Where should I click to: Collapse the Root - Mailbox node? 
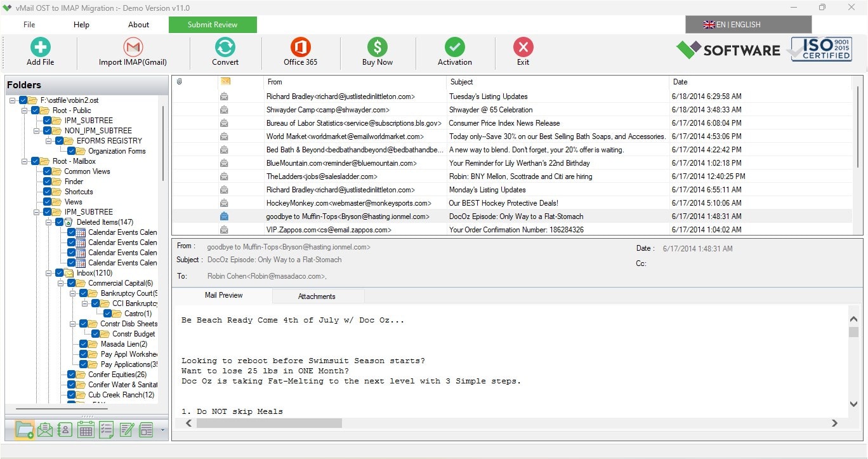[x=25, y=161]
